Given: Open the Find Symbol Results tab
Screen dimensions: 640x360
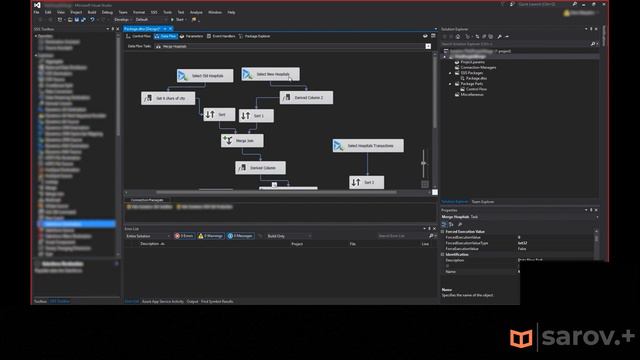Looking at the screenshot, I should tap(217, 301).
